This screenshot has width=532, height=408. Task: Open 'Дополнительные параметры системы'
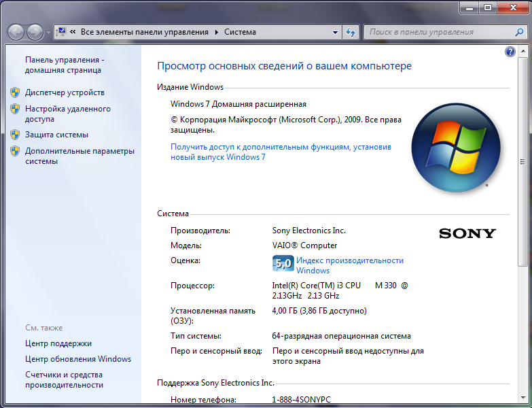click(79, 156)
